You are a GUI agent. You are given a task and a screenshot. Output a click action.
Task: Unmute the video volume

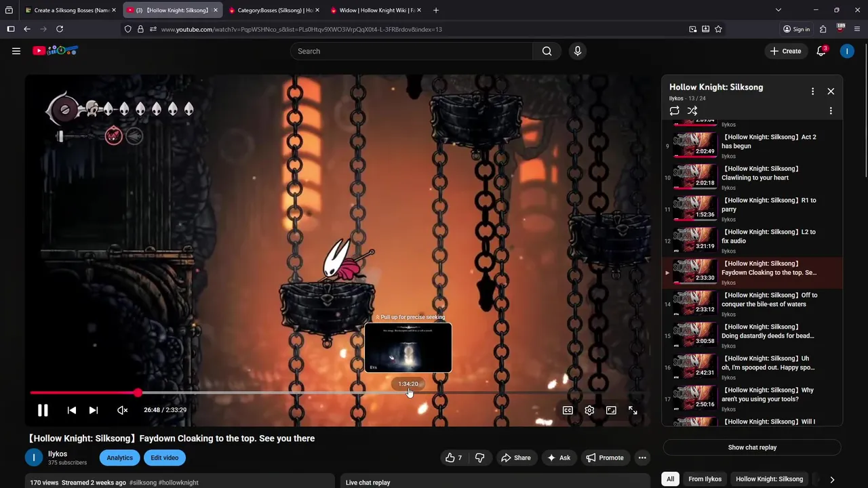[x=122, y=410]
